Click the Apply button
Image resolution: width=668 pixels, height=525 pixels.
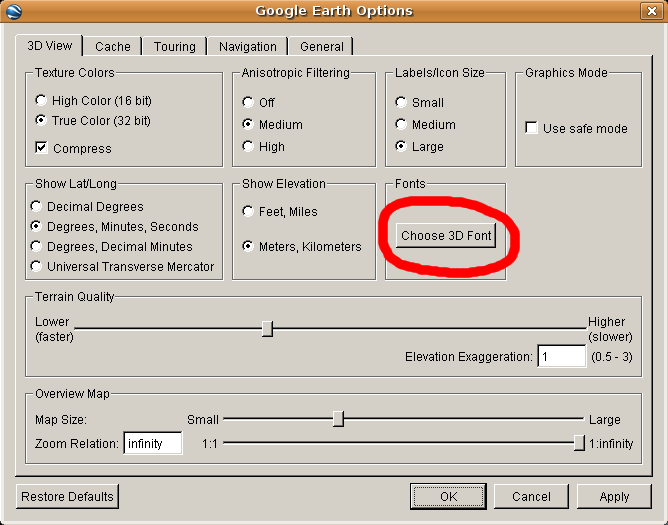coord(614,496)
